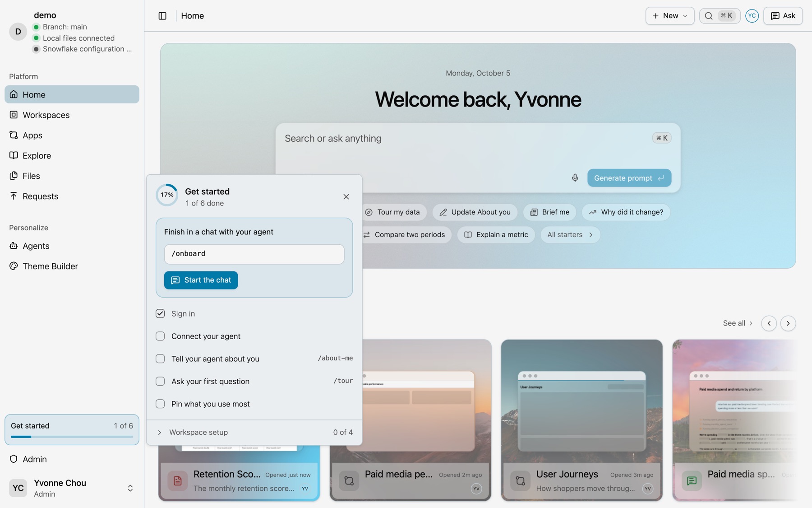Click the Generate prompt button
Screen dimensions: 812x508
tap(629, 178)
